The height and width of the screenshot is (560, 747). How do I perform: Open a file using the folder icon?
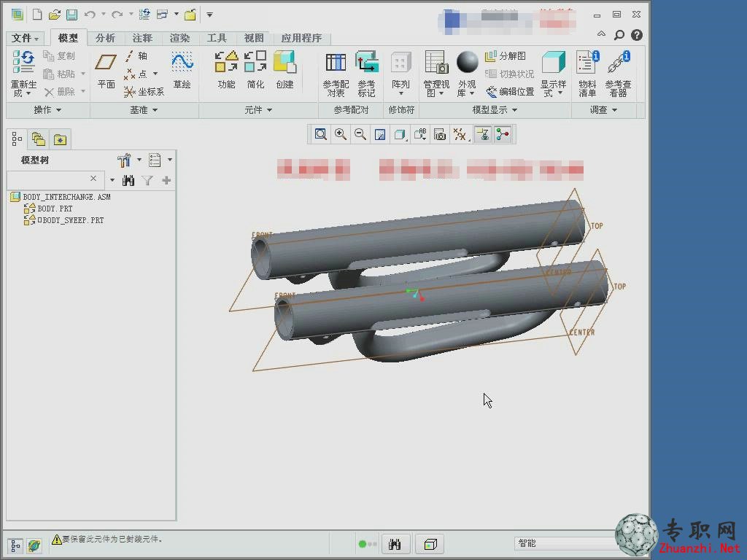(54, 15)
